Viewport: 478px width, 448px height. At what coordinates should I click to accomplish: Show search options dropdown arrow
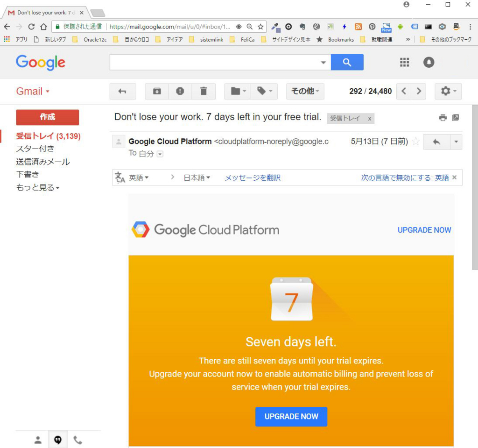[323, 63]
